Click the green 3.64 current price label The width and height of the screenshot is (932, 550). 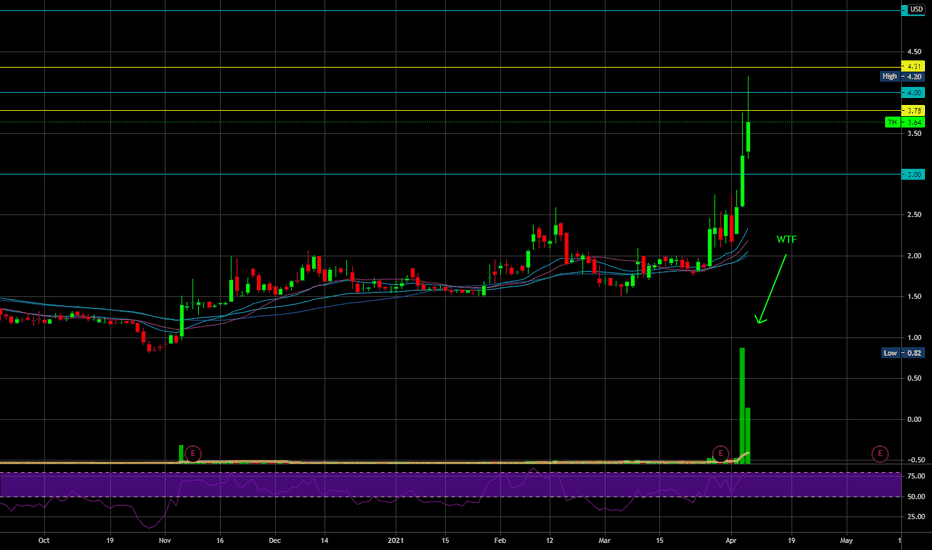point(905,122)
